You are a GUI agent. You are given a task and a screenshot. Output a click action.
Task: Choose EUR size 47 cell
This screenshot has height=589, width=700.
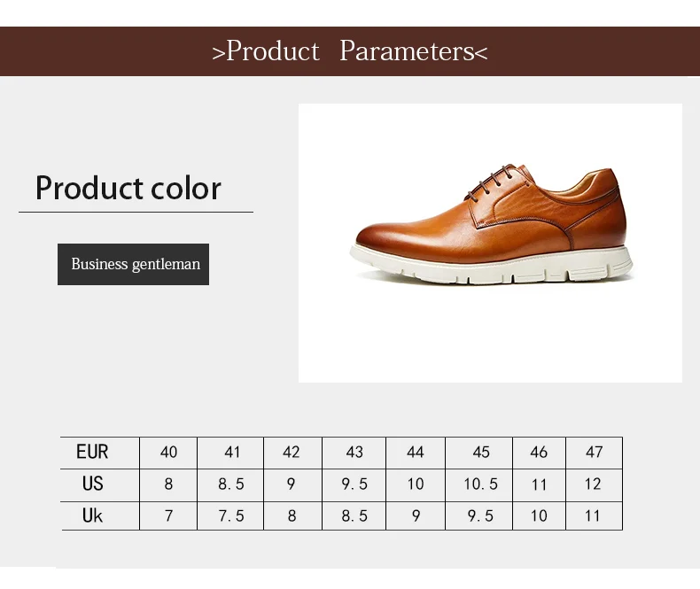594,453
